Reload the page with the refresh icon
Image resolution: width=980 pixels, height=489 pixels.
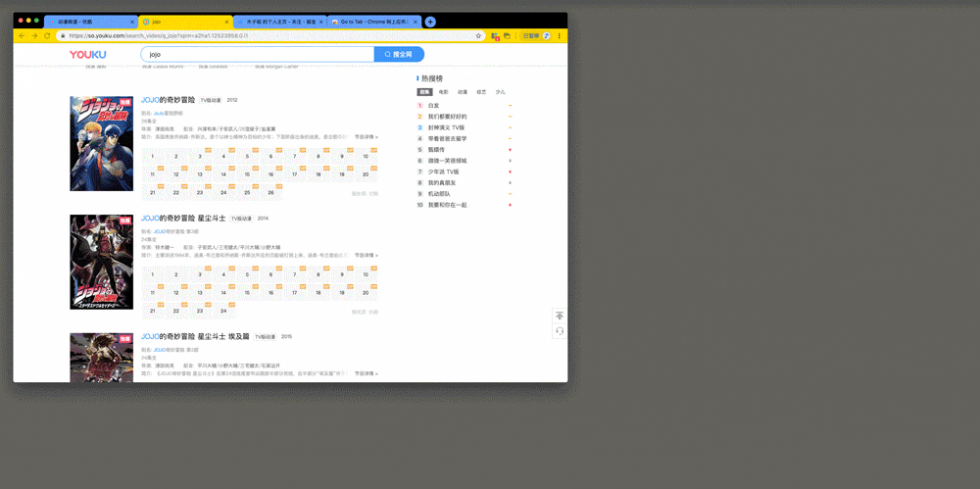coord(47,35)
